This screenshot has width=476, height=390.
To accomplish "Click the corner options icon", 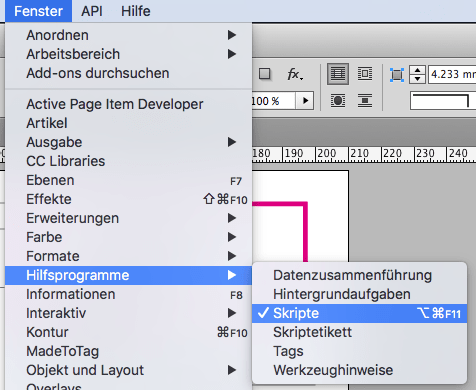I will click(x=397, y=75).
